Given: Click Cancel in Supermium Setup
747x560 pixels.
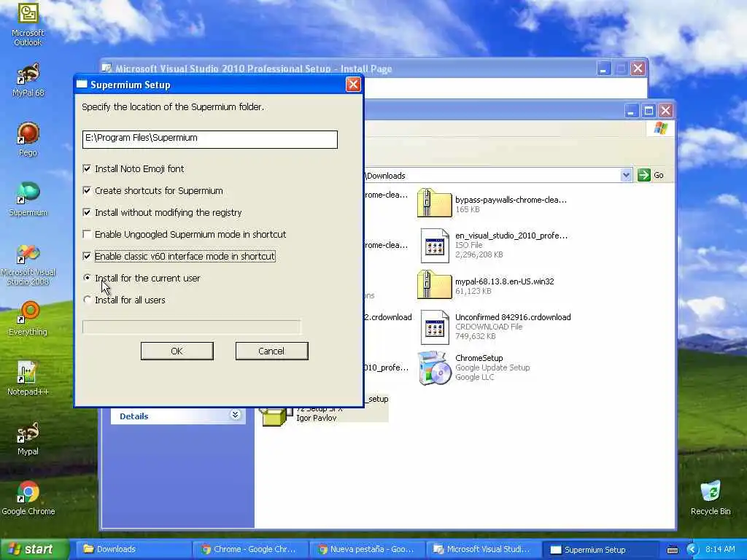Looking at the screenshot, I should point(271,351).
